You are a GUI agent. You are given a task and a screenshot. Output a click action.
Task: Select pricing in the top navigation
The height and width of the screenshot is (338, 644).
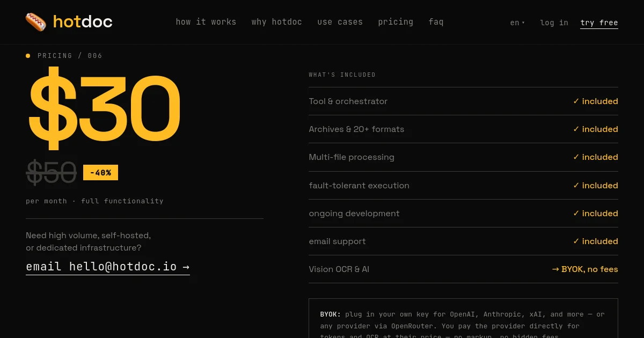coord(396,22)
